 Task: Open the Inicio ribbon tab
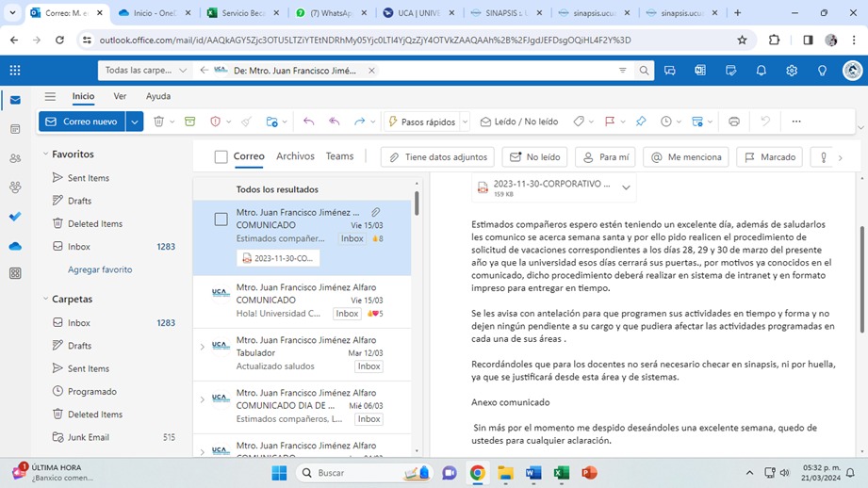[x=83, y=96]
